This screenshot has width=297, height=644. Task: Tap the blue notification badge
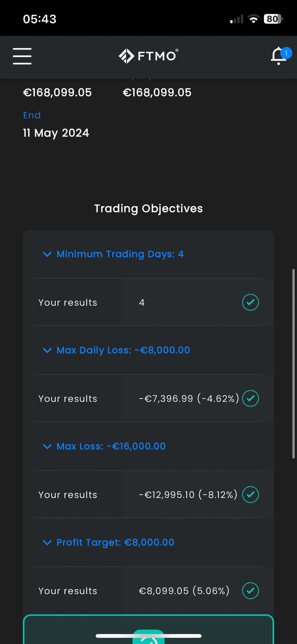tap(286, 53)
